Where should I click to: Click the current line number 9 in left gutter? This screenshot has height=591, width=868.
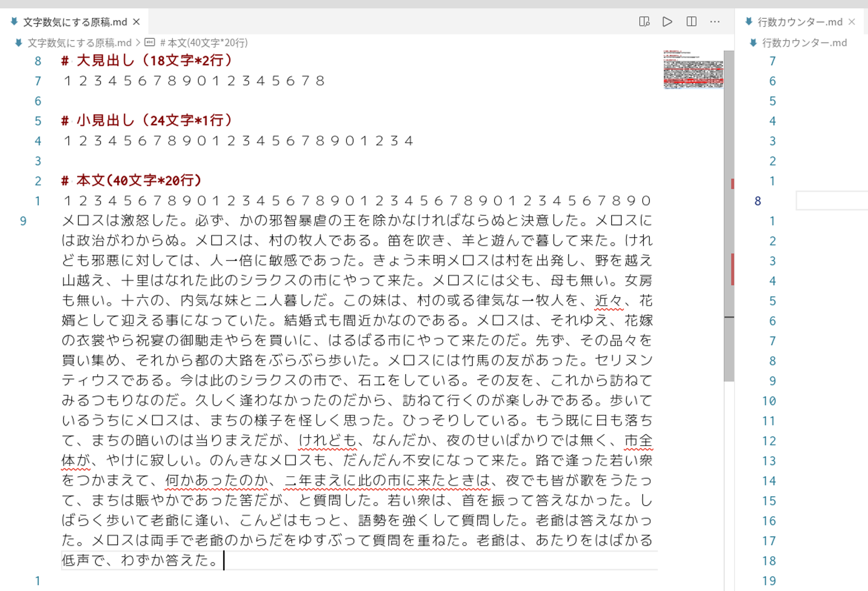click(x=23, y=221)
